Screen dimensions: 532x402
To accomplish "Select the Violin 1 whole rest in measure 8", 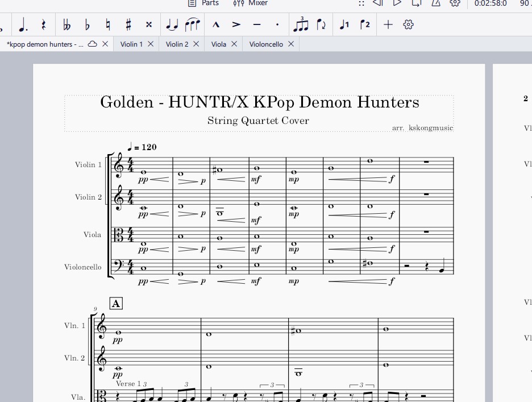I will tap(426, 161).
